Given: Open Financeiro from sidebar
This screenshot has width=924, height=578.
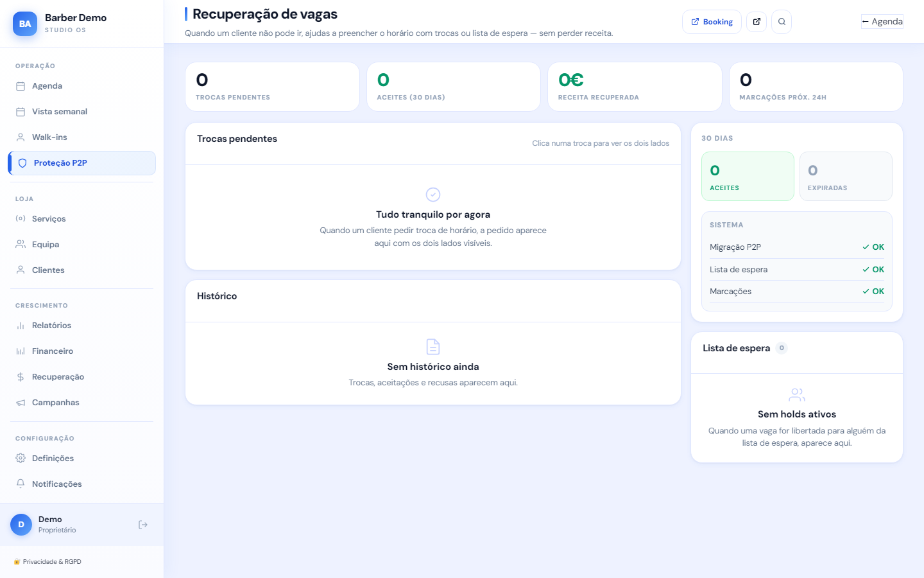Looking at the screenshot, I should pos(81,351).
